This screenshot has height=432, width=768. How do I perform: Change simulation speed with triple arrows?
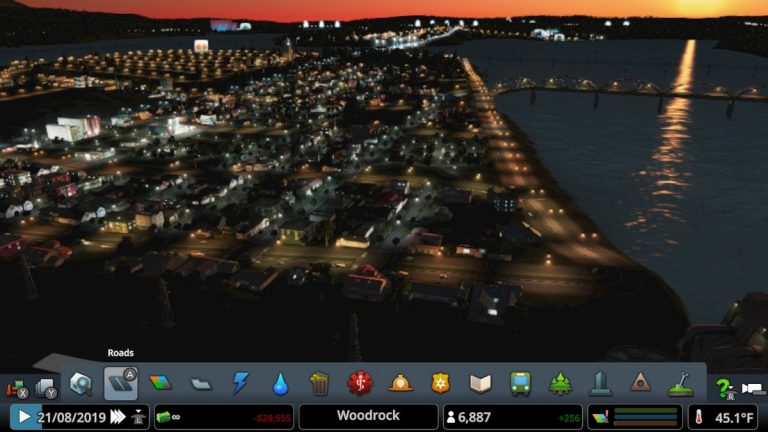(117, 417)
